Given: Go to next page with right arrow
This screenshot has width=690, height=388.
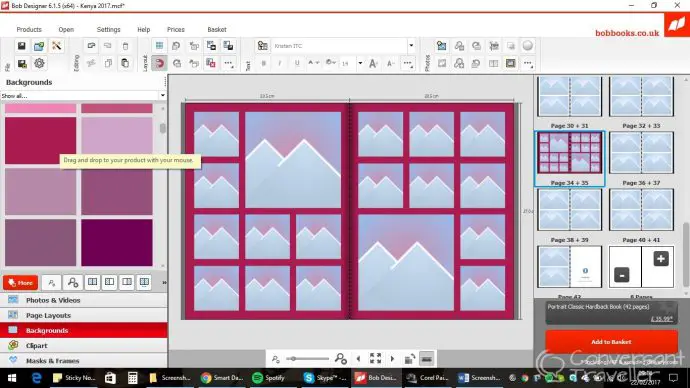Looking at the screenshot, I should point(392,359).
